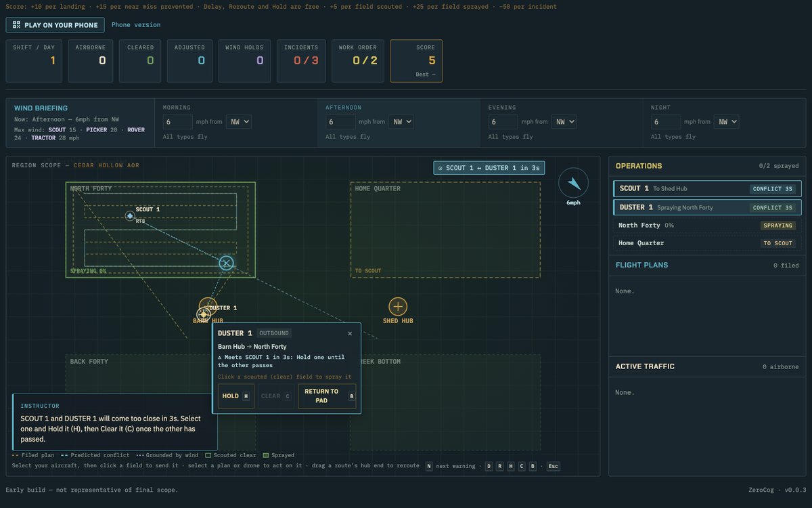Click the wind compass arrow indicator
This screenshot has width=812, height=508.
tap(573, 183)
